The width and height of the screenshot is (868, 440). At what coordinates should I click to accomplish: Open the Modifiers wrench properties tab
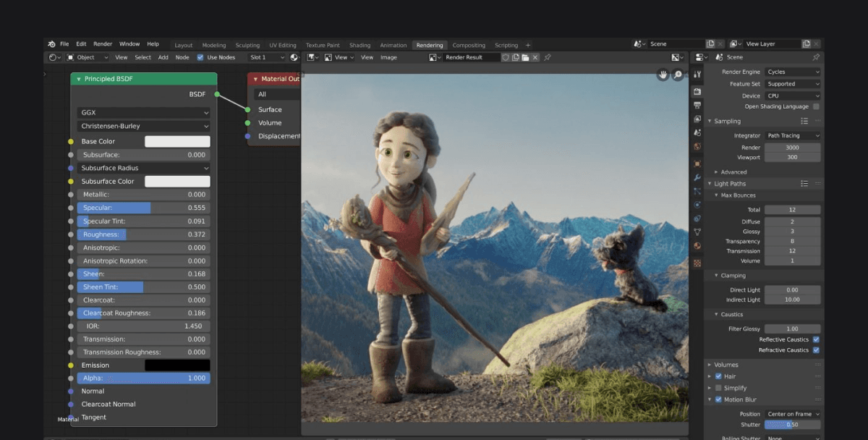697,177
